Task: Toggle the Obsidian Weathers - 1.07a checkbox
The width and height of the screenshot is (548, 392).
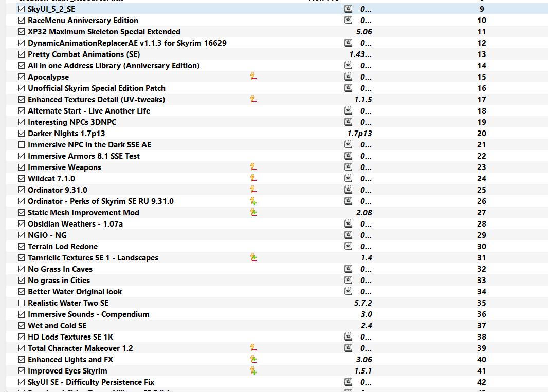Action: click(21, 224)
